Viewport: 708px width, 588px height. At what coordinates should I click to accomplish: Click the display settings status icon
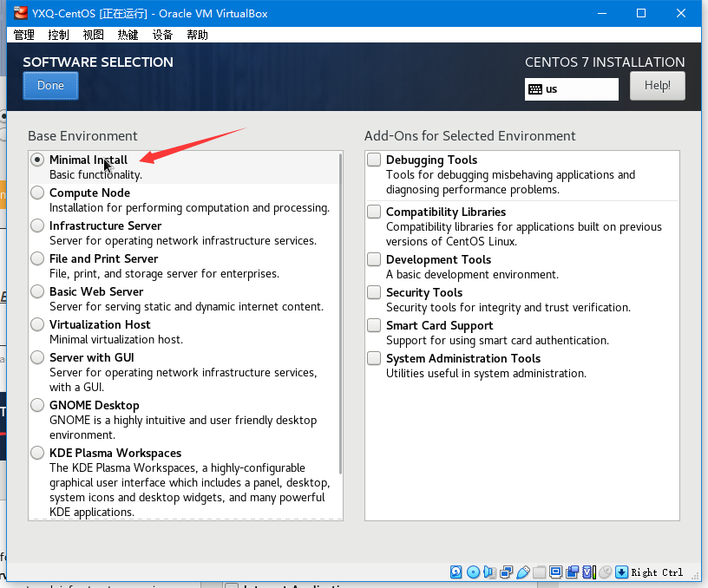coord(555,572)
